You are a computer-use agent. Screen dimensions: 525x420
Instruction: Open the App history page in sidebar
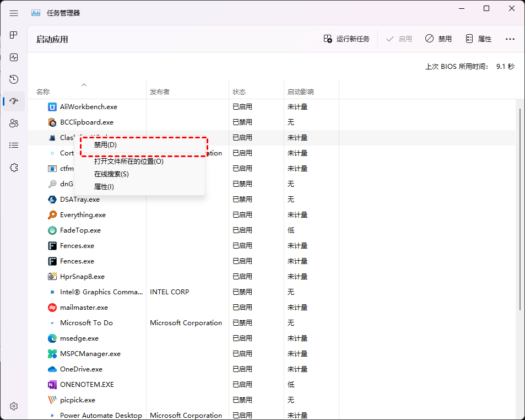[x=14, y=79]
